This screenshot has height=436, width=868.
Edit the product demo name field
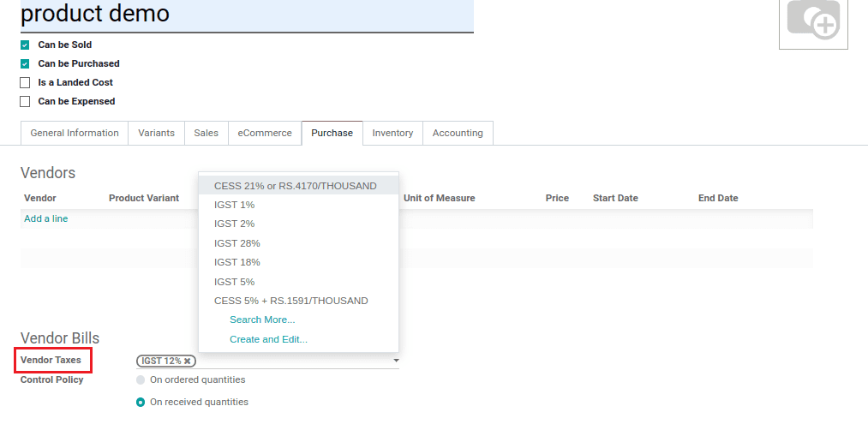coord(247,15)
